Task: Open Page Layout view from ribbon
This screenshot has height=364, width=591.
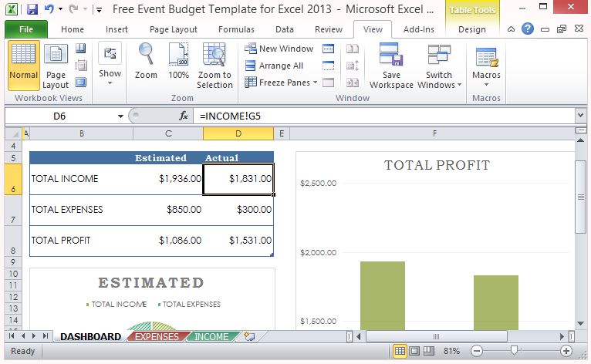Action: pos(56,65)
